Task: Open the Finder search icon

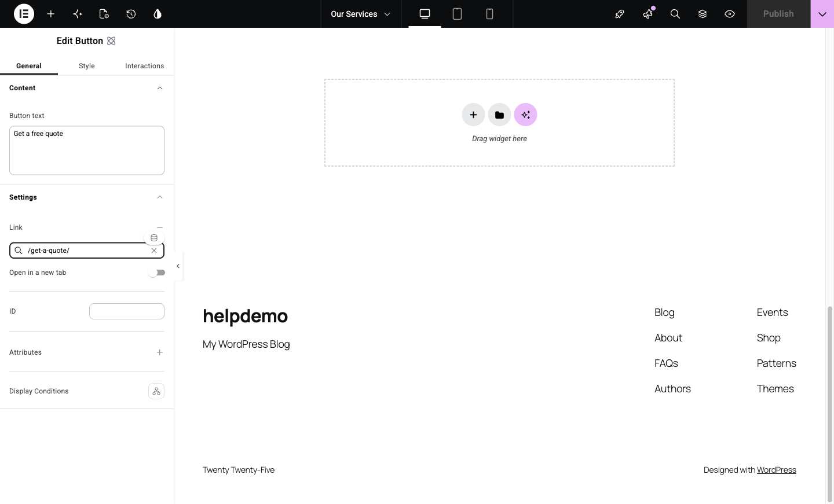Action: (675, 14)
